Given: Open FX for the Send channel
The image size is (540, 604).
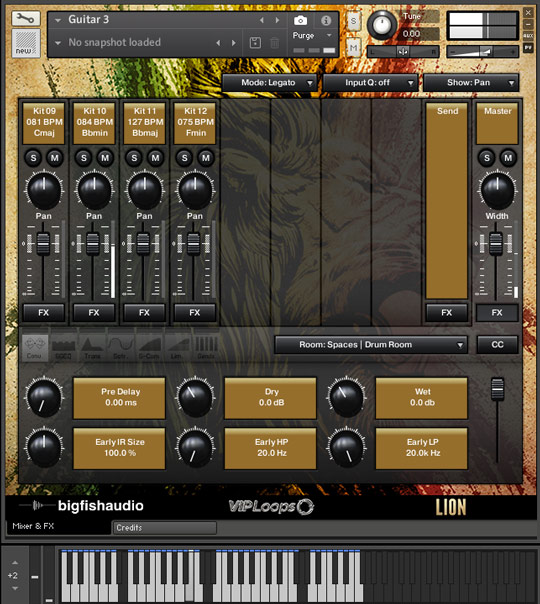Looking at the screenshot, I should point(447,312).
